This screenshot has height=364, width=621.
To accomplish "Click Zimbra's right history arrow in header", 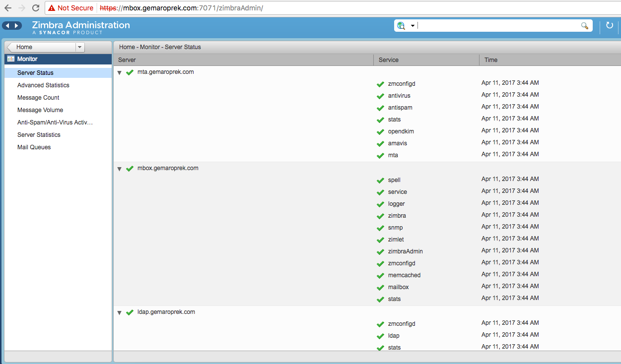I will 17,26.
